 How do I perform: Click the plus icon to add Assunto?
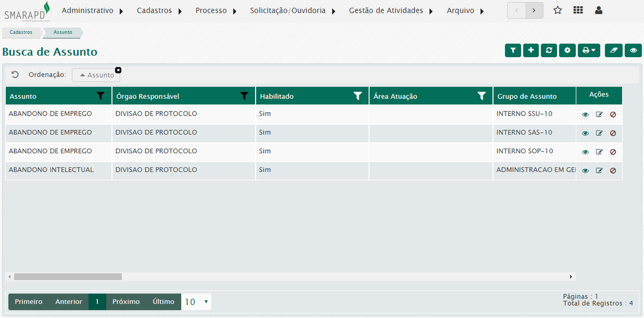click(x=531, y=50)
